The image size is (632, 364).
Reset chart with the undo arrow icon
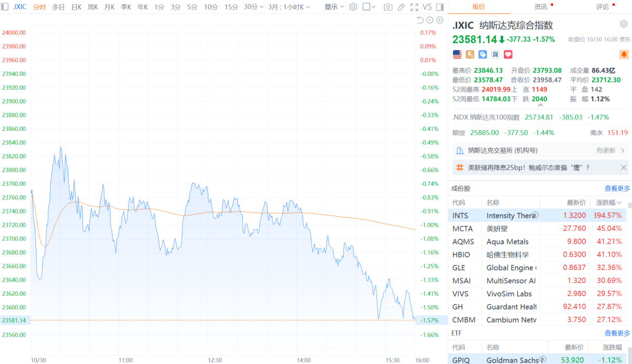click(x=420, y=20)
